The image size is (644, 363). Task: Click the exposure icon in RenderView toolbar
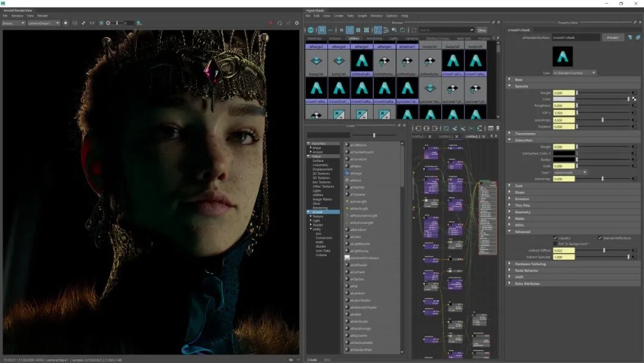coord(108,23)
